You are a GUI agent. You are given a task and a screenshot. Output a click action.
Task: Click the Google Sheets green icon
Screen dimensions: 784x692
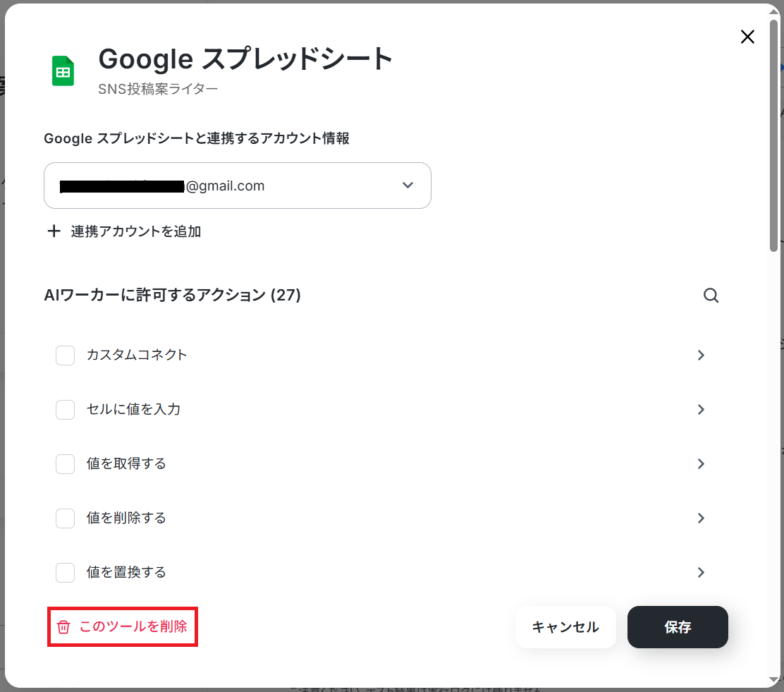[63, 71]
